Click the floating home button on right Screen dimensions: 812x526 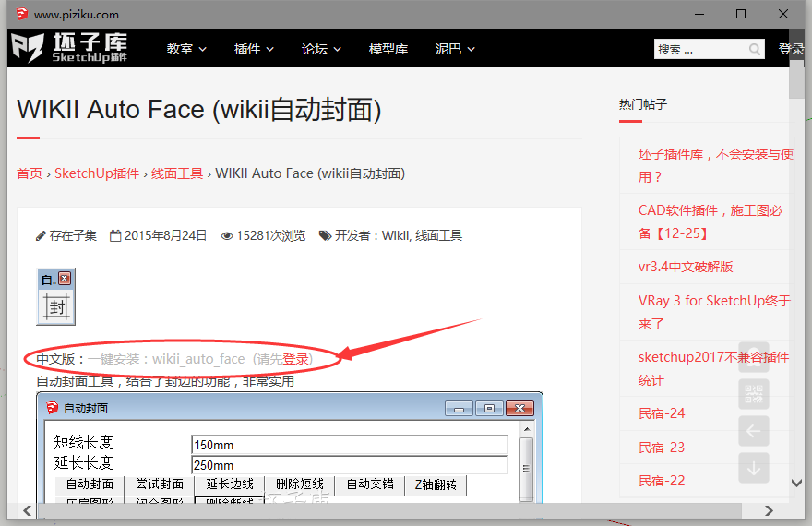coord(754,357)
